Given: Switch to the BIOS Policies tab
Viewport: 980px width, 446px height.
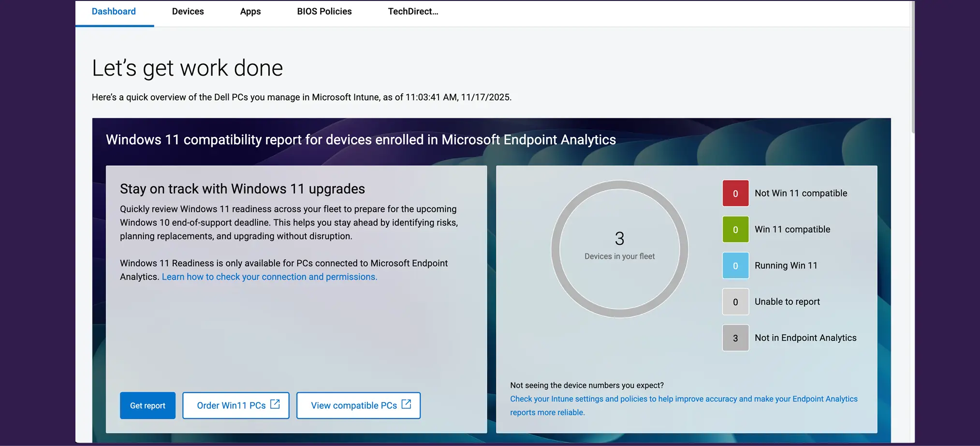Looking at the screenshot, I should click(324, 11).
